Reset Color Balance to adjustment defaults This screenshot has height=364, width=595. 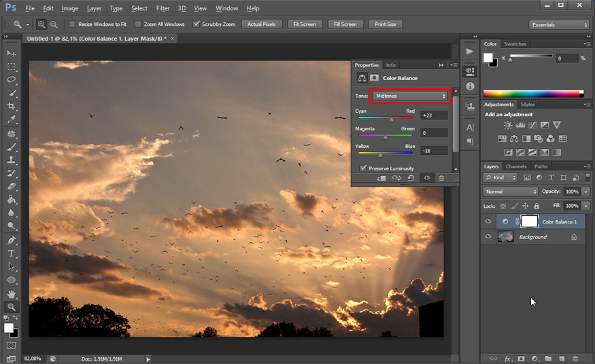click(411, 178)
